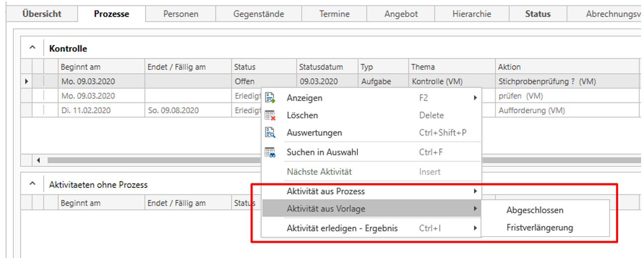
Task: Sort Kontrolle table by Endet / Fällig am
Action: coord(188,67)
